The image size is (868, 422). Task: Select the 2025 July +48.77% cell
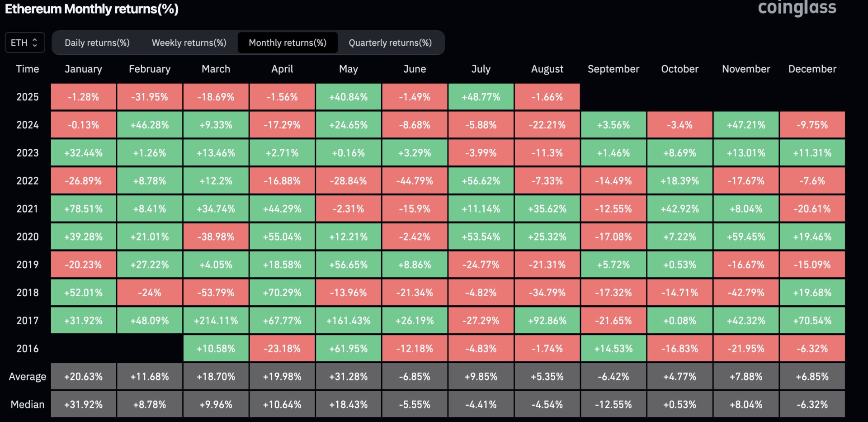click(x=481, y=97)
